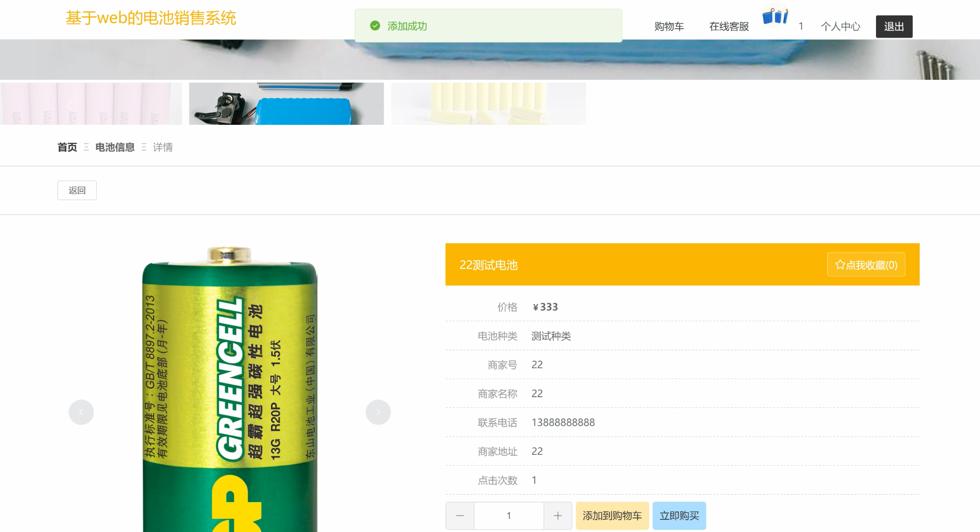This screenshot has height=532, width=980.
Task: Click the price value ¥333
Action: pos(545,307)
